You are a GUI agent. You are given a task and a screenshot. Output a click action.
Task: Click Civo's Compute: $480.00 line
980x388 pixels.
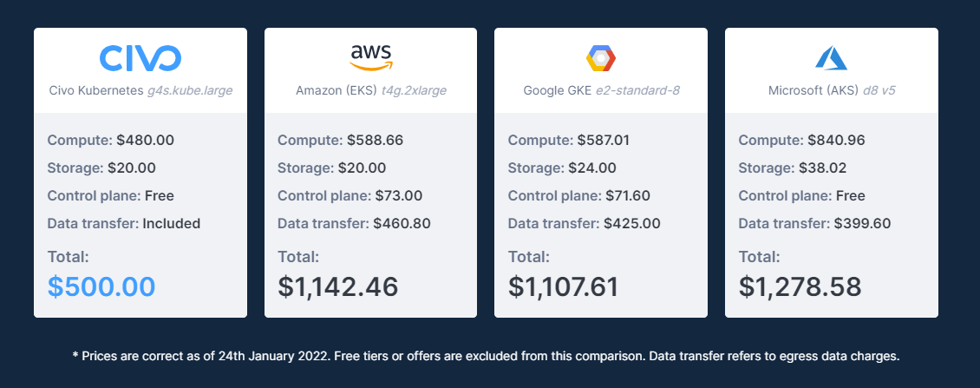point(111,140)
